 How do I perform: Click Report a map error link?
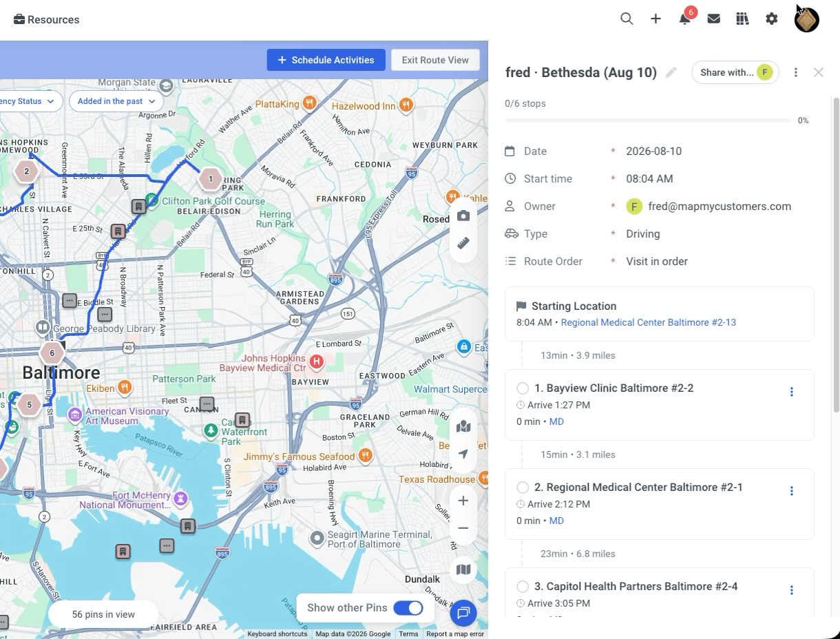pos(455,634)
